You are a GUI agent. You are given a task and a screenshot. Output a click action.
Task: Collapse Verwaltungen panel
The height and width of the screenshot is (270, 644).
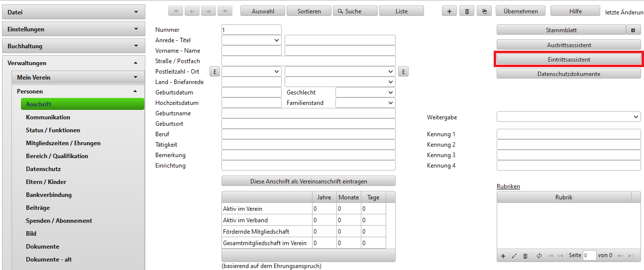(x=74, y=63)
